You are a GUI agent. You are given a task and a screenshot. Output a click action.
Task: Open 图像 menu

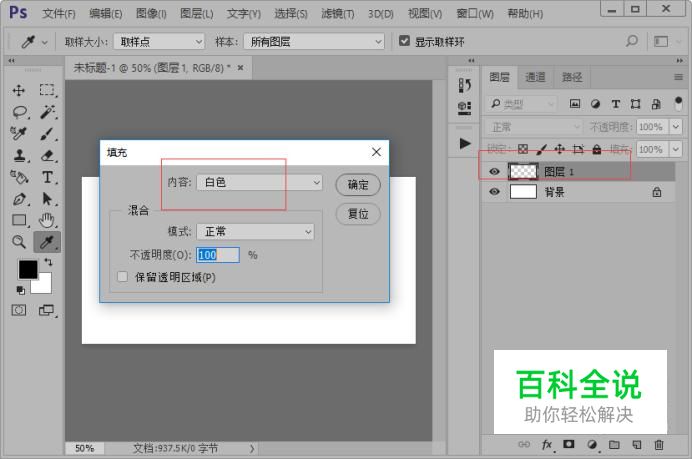pos(151,14)
